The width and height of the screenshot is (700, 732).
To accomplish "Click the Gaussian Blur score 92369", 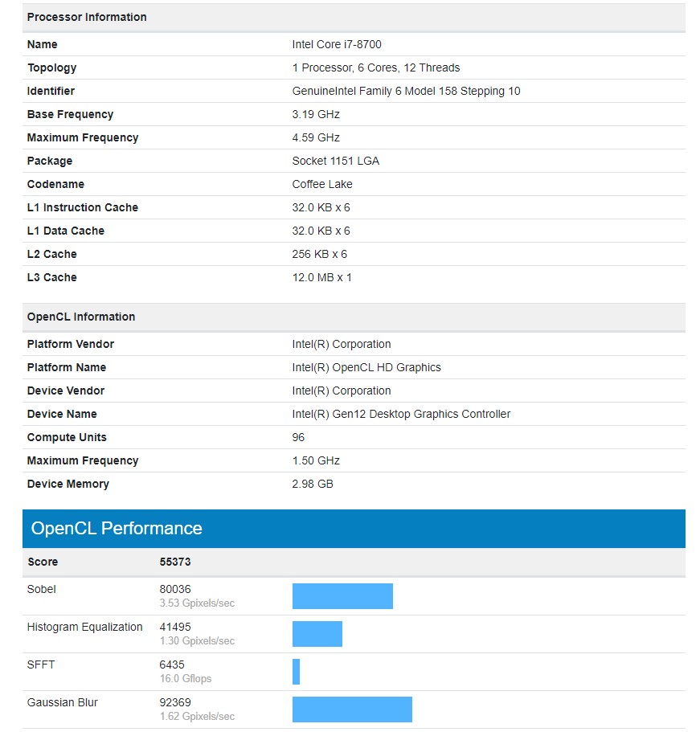I will click(175, 702).
